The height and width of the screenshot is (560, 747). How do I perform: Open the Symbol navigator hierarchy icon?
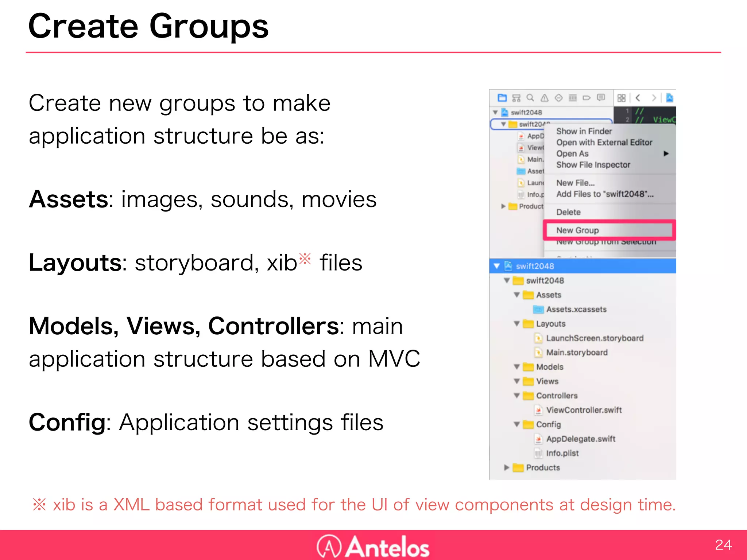pyautogui.click(x=516, y=98)
